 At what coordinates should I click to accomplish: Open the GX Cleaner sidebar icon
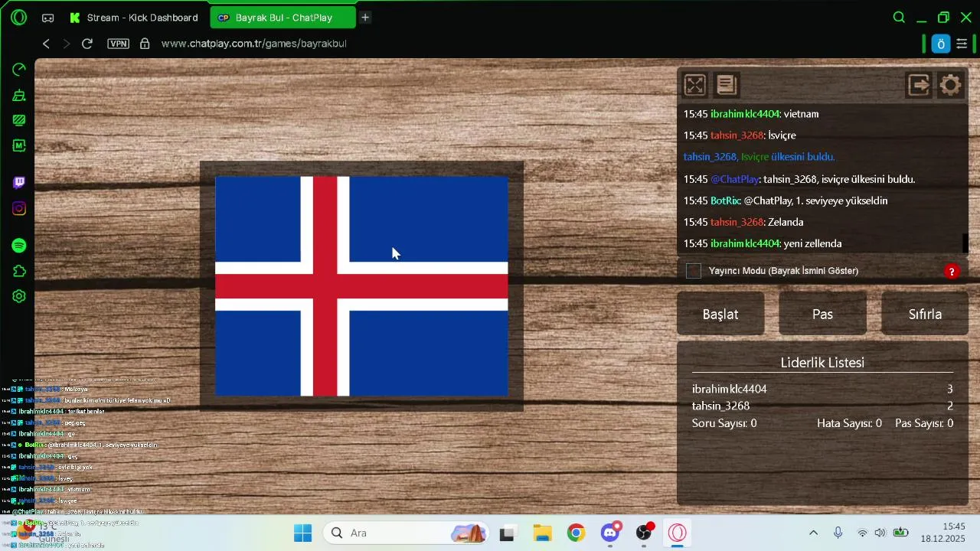click(19, 96)
